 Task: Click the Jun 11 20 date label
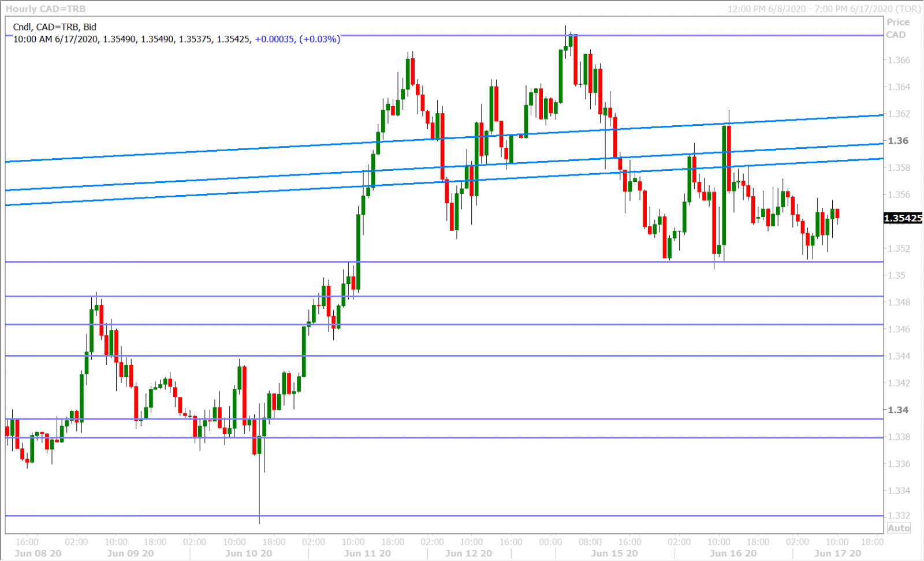pos(367,553)
